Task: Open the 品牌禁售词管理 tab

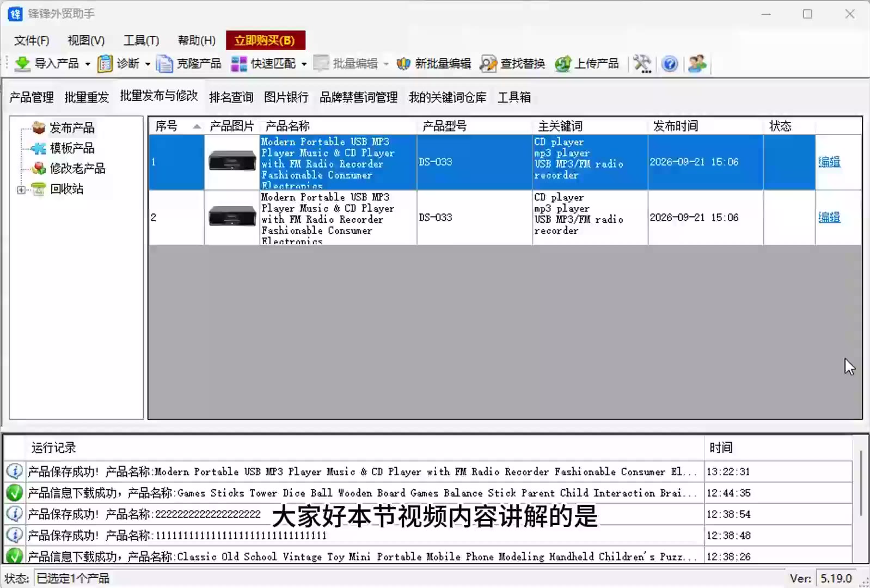Action: pos(359,97)
